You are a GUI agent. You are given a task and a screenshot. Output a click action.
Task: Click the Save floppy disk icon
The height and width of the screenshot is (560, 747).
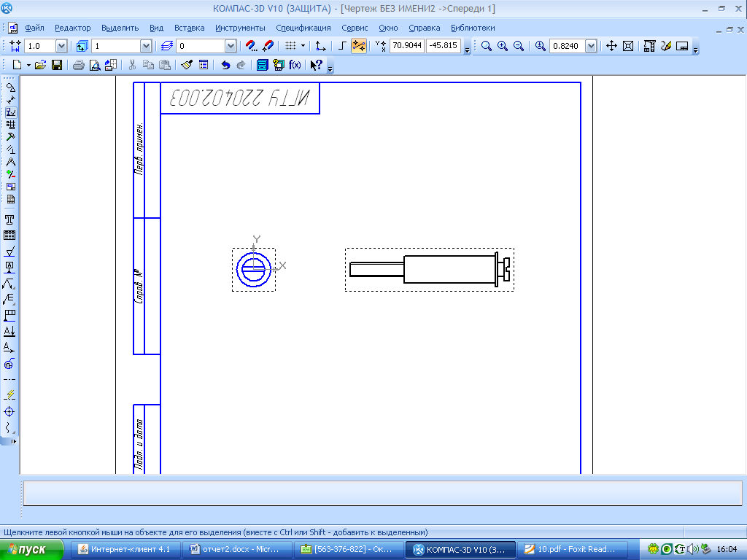click(57, 65)
